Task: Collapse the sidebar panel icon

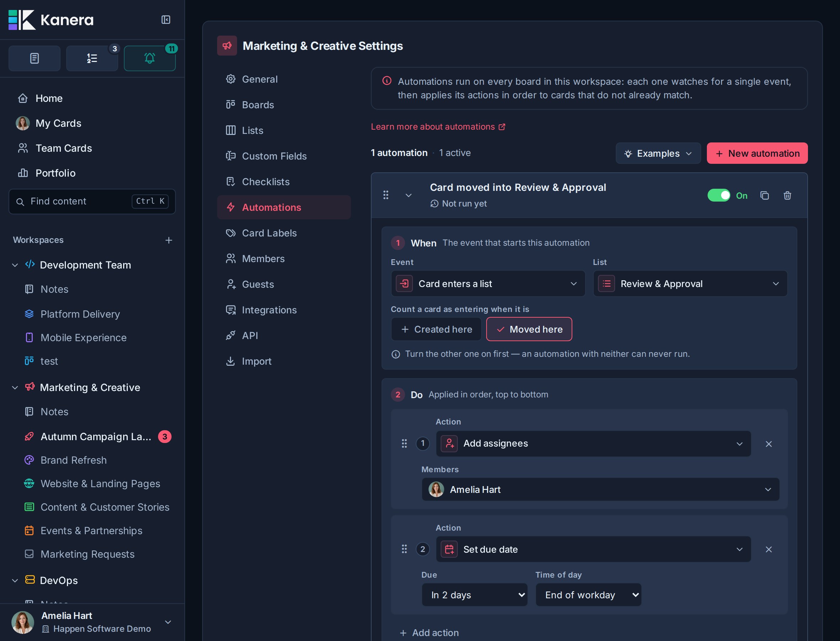Action: [x=166, y=20]
